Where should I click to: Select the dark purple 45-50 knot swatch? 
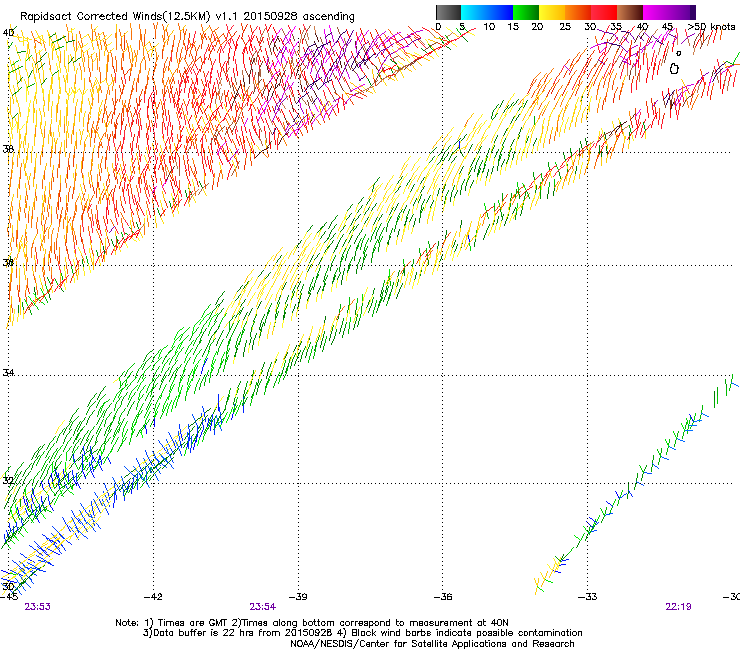pos(682,12)
